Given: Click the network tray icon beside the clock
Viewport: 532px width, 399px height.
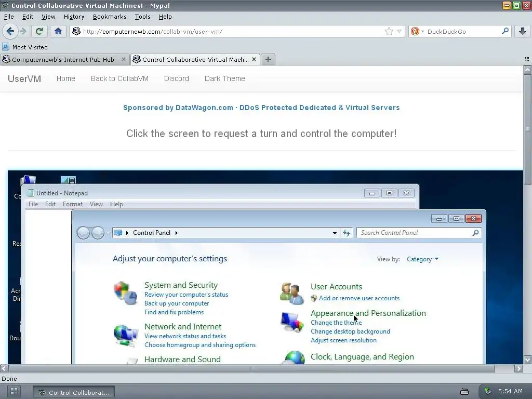Looking at the screenshot, I should tap(487, 391).
